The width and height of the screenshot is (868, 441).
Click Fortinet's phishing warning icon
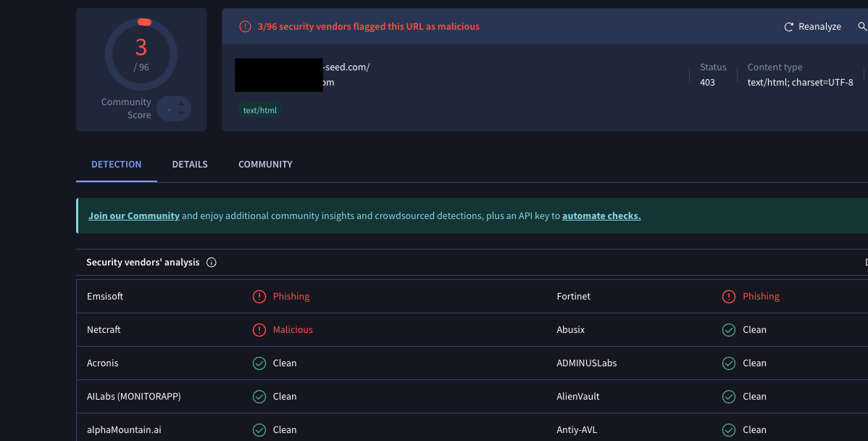point(729,297)
